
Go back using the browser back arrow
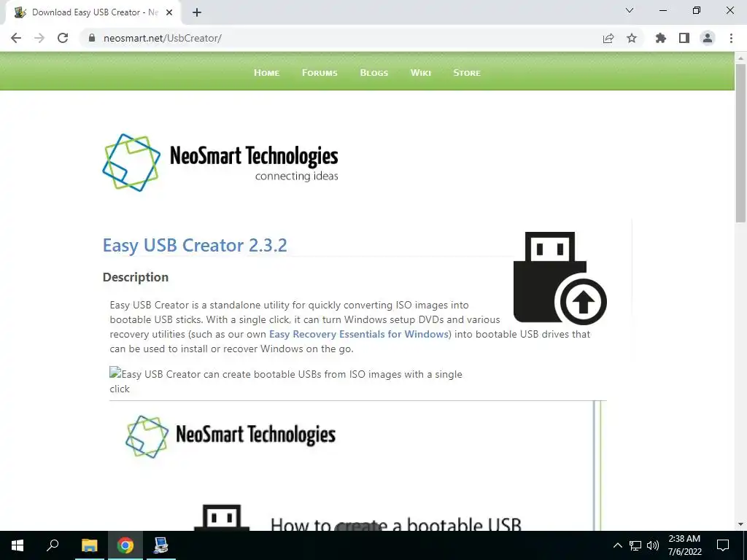pos(16,38)
